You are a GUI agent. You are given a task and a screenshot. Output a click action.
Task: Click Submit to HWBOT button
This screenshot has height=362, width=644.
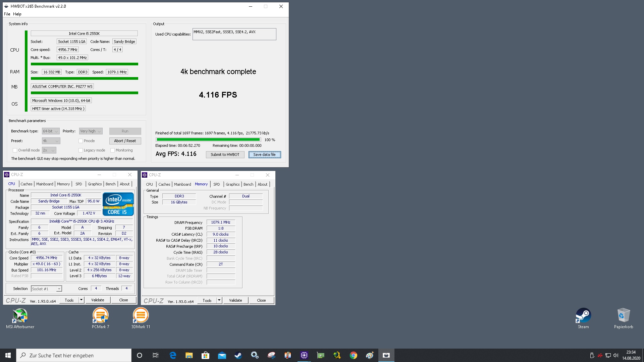(225, 155)
